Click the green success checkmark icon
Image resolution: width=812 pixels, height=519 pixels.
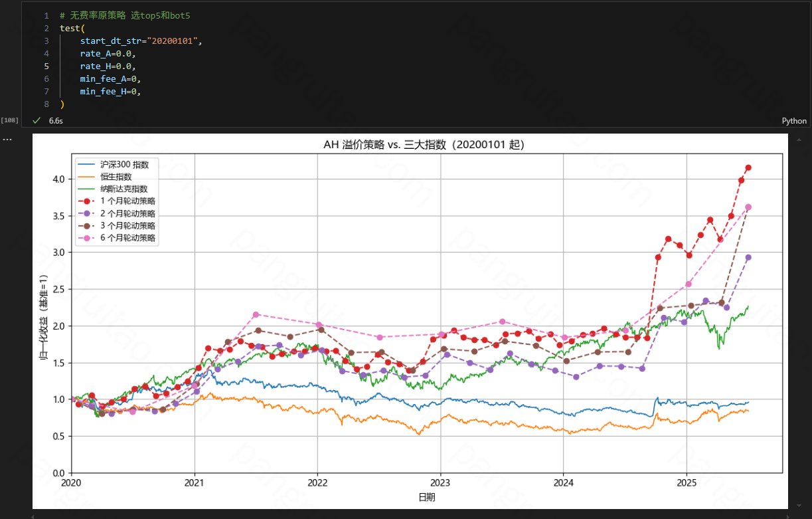pos(37,121)
